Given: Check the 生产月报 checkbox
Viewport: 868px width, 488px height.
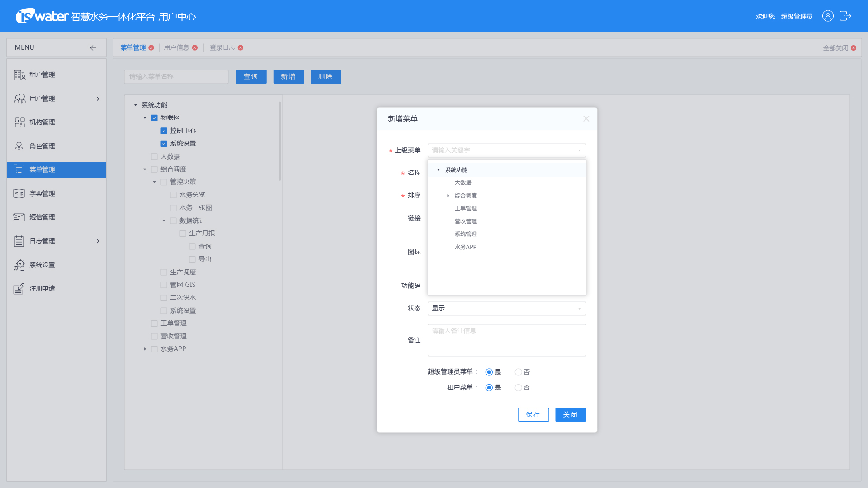Looking at the screenshot, I should click(183, 234).
